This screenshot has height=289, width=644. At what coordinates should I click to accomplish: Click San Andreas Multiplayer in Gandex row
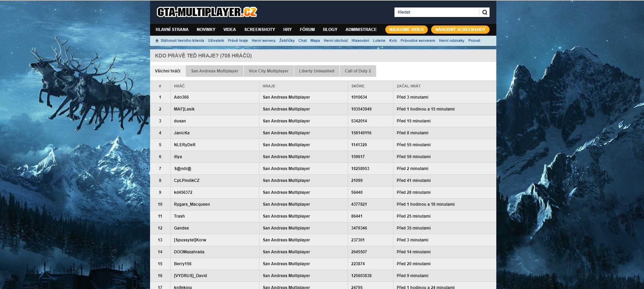[x=286, y=228]
